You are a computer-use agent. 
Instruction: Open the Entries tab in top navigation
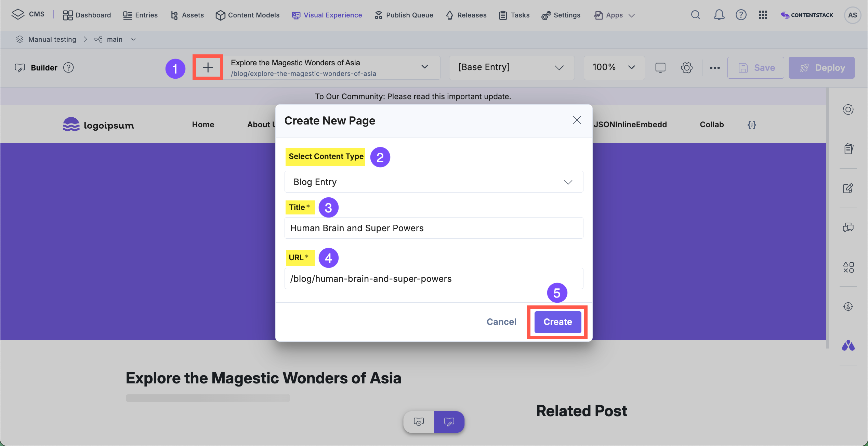140,15
